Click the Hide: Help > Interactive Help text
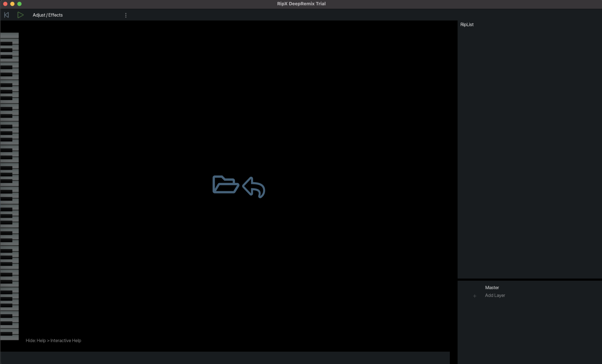Screen dimensions: 602x364 click(x=53, y=340)
